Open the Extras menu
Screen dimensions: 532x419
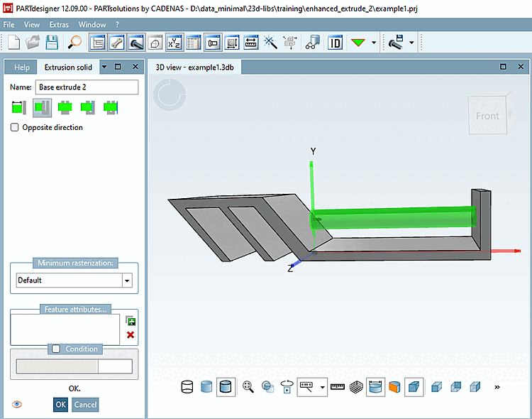click(59, 24)
